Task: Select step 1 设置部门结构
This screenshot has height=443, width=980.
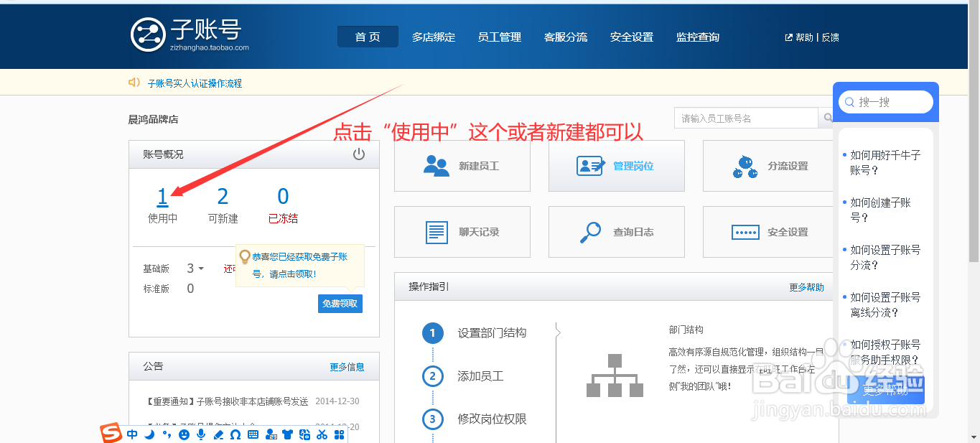Action: (475, 333)
